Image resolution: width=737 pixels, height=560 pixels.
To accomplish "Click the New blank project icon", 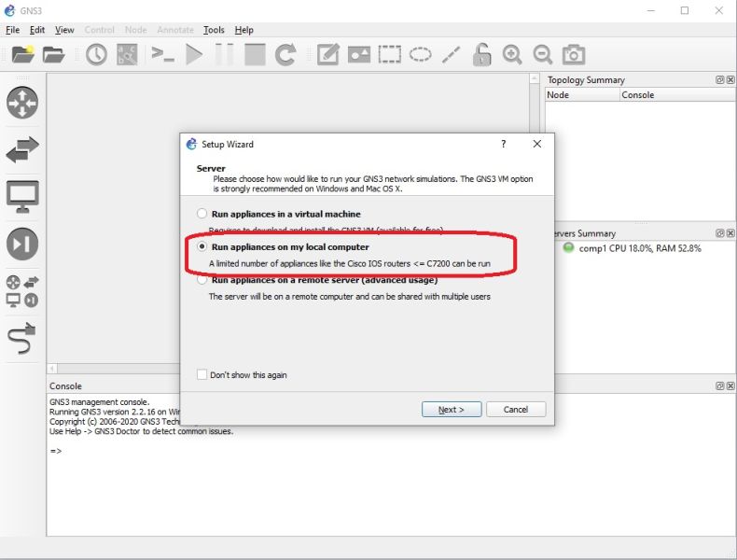I will click(22, 54).
